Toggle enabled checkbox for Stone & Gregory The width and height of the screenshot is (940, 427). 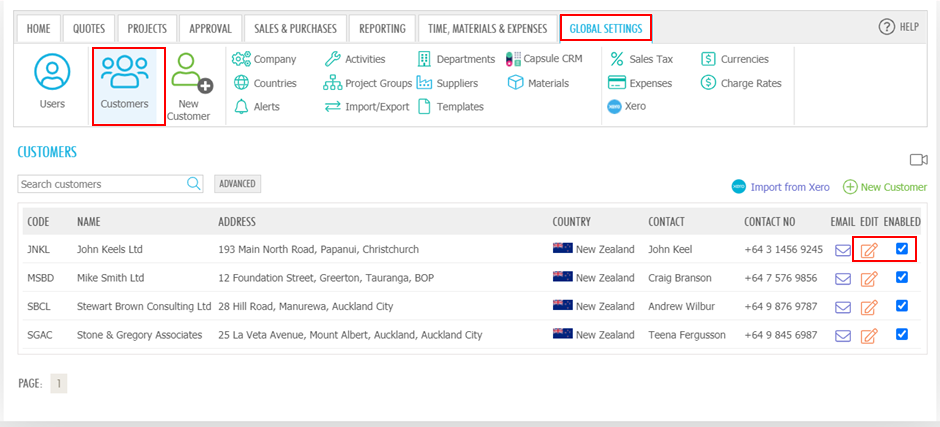tap(902, 334)
